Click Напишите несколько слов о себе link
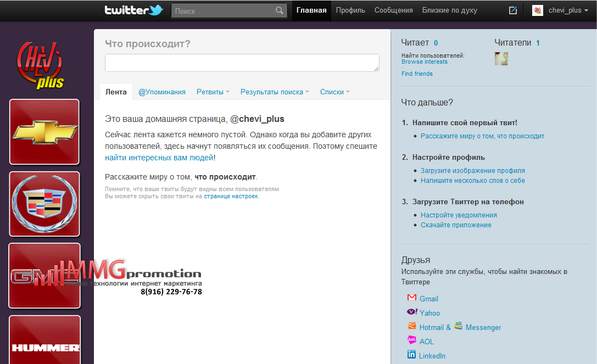 (x=472, y=181)
